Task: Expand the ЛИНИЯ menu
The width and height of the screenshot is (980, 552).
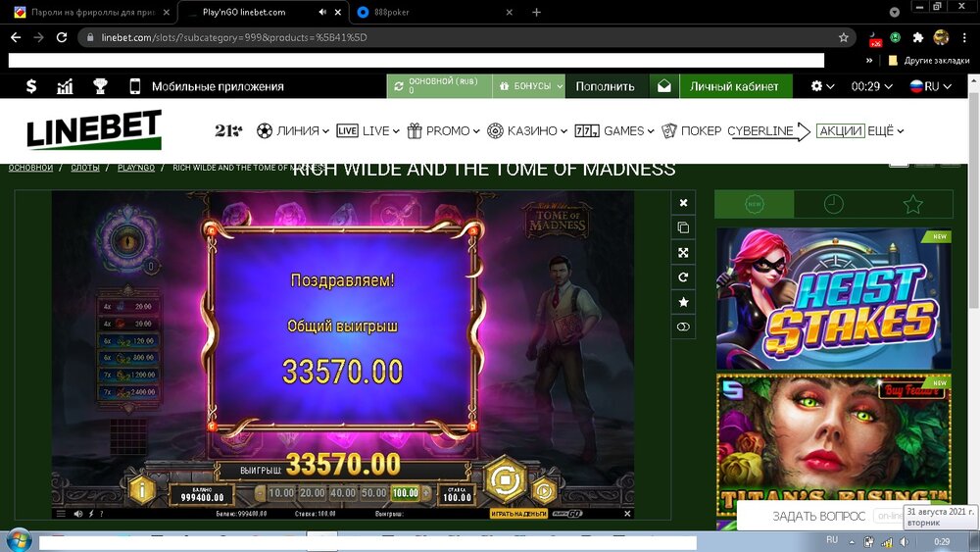Action: tap(292, 130)
